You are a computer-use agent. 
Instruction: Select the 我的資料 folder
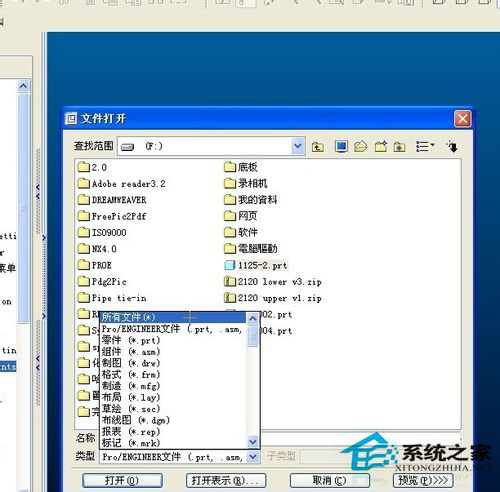click(251, 200)
